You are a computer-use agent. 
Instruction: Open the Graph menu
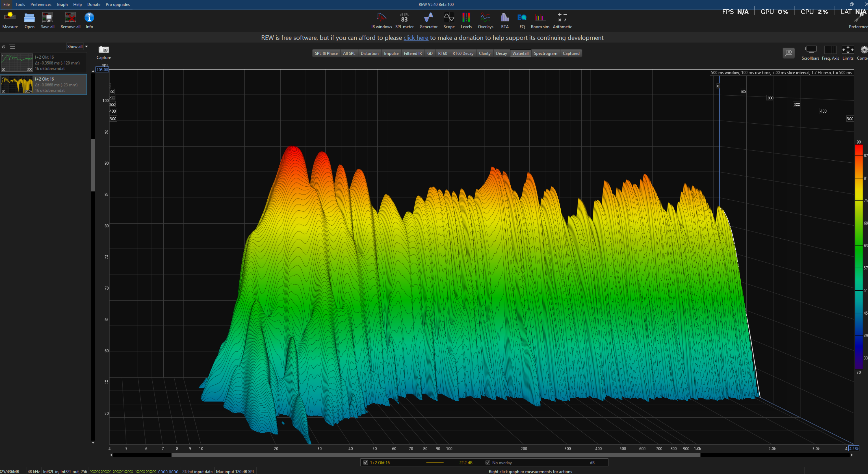[62, 4]
